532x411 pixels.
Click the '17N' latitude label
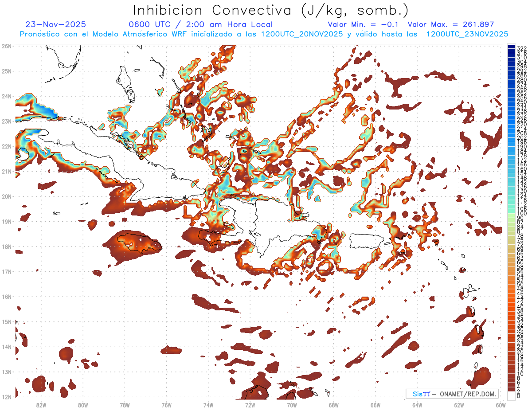tap(7, 271)
